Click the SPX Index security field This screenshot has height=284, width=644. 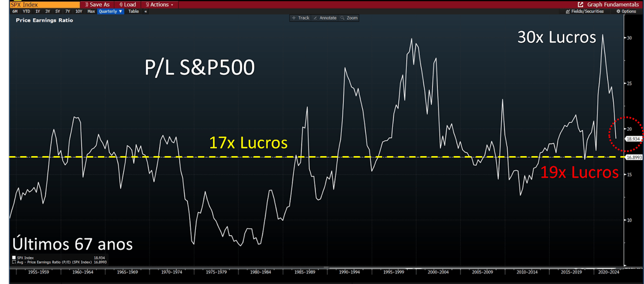point(44,4)
